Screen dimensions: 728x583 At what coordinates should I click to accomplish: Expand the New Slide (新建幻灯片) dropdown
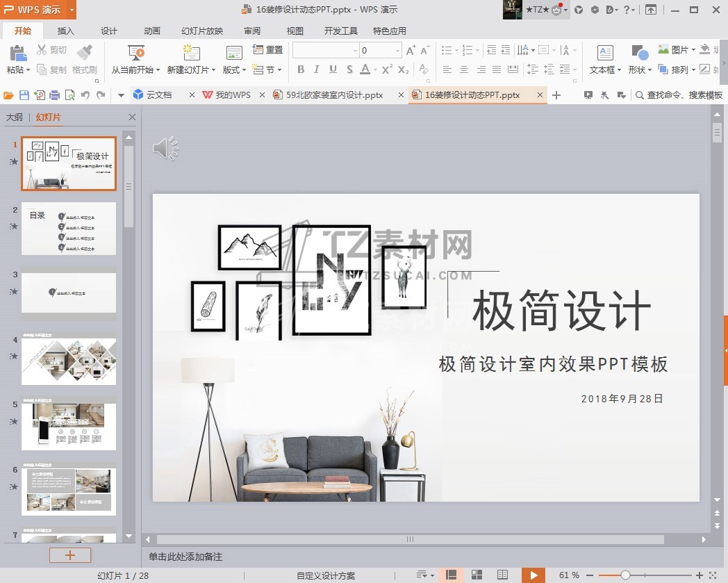pos(192,70)
